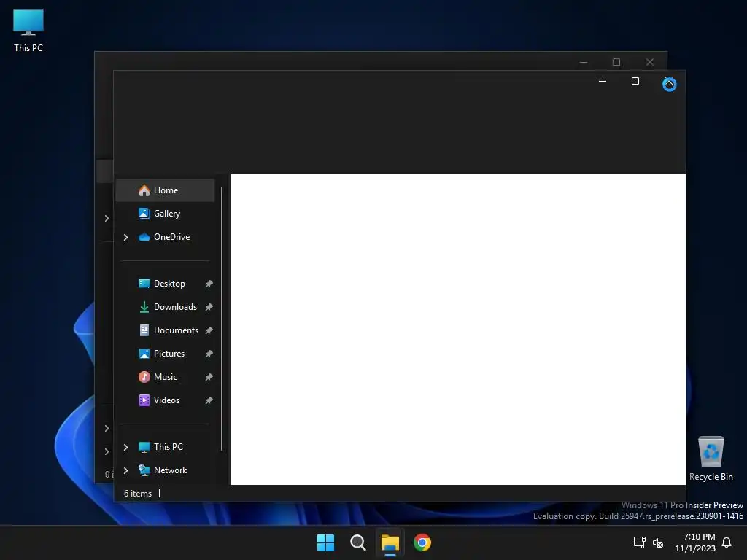This screenshot has width=747, height=560.
Task: Click the Pictures folder icon
Action: 144,354
